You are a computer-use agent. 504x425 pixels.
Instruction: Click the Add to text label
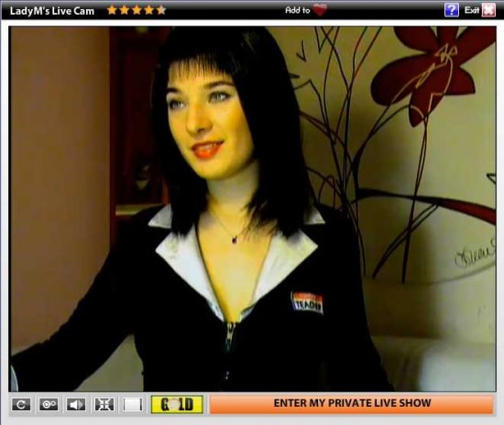pos(297,10)
